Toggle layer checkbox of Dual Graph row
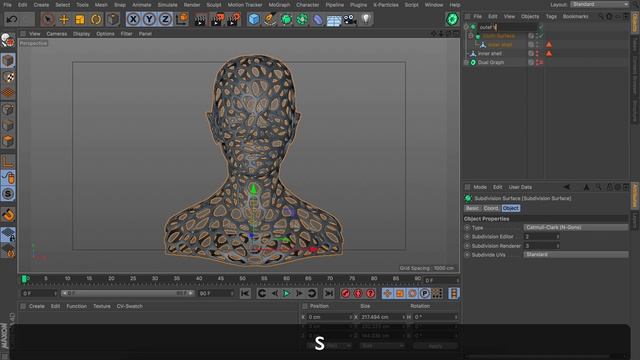 point(531,62)
